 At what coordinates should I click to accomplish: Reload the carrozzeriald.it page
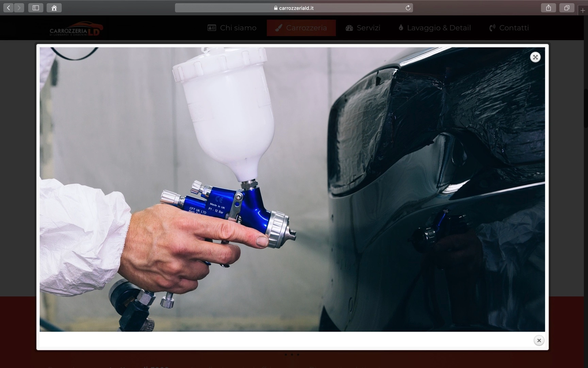408,8
